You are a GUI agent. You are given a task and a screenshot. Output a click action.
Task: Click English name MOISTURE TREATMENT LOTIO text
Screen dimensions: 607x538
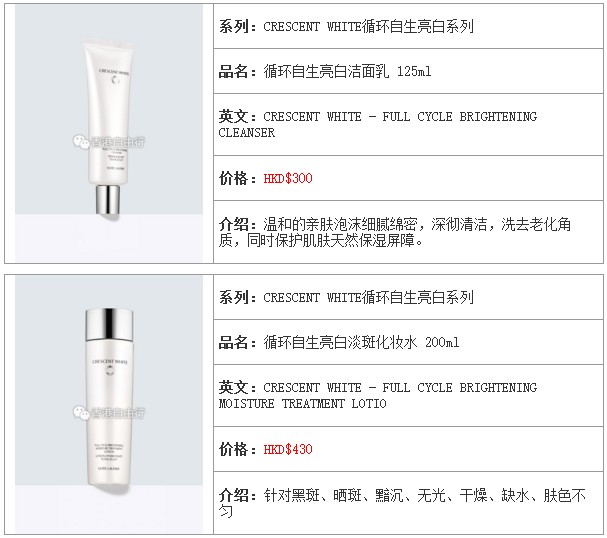302,404
